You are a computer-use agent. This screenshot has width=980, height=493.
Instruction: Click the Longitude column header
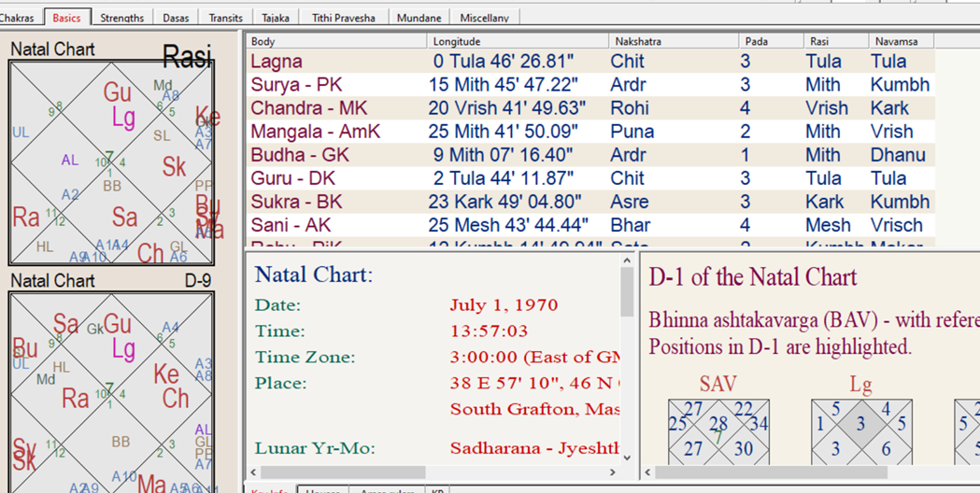click(517, 41)
